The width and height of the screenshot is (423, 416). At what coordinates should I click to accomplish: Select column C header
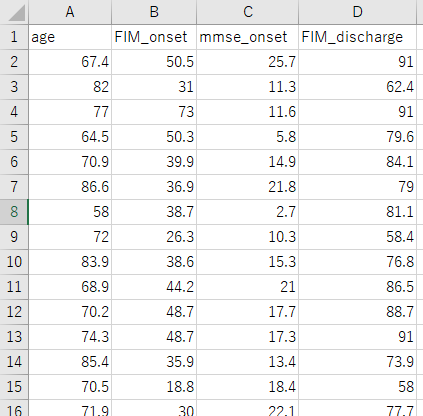[x=248, y=12]
